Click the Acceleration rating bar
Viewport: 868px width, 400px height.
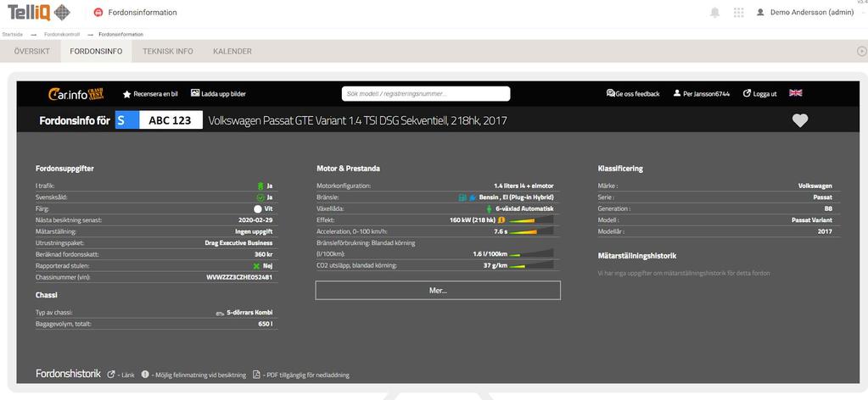coord(531,231)
